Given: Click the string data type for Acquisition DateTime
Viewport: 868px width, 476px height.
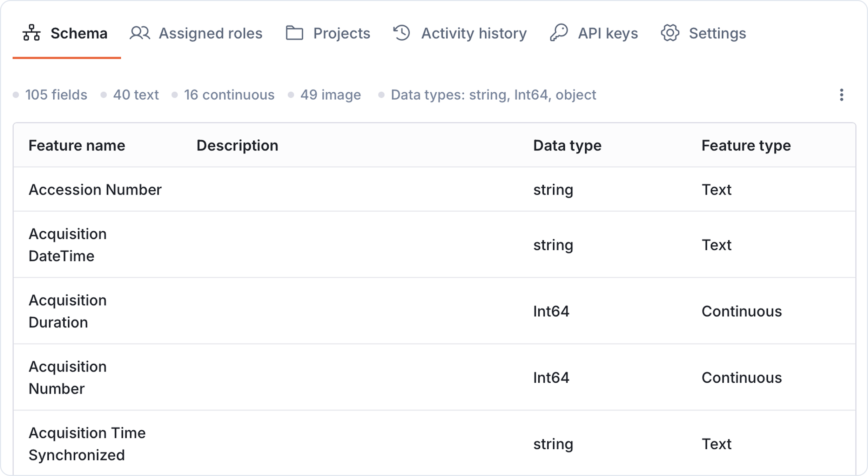Looking at the screenshot, I should [x=553, y=245].
